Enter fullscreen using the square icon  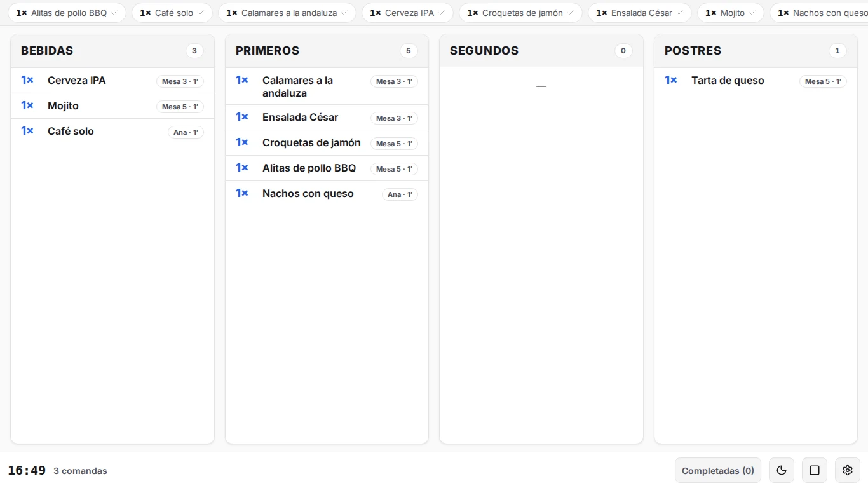click(815, 471)
